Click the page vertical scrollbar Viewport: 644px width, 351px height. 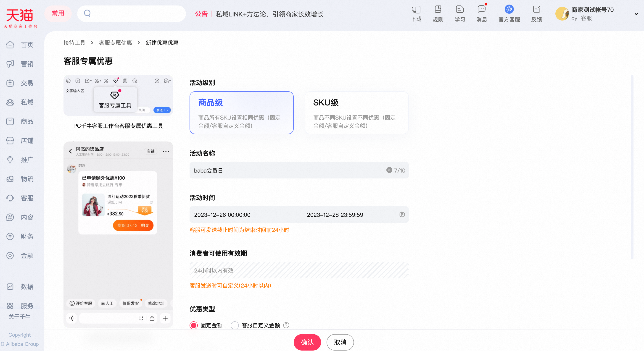pos(632,167)
